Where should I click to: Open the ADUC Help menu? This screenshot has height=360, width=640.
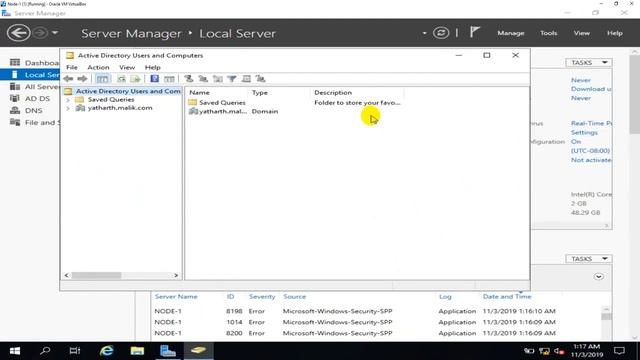(x=153, y=67)
